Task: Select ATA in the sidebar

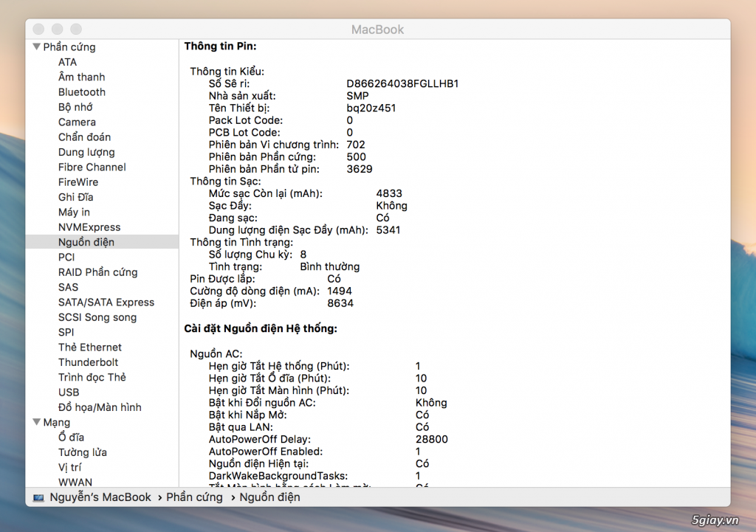Action: [x=67, y=62]
